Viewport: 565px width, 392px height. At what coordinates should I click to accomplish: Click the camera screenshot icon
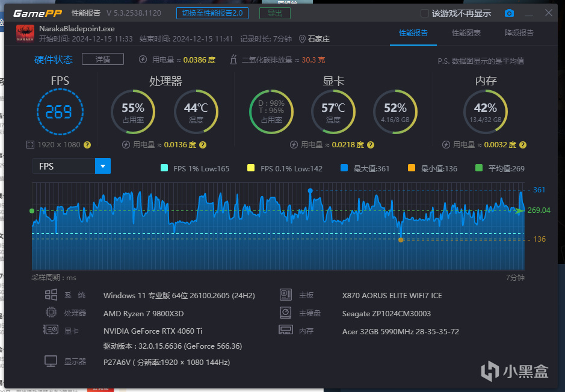click(x=509, y=13)
